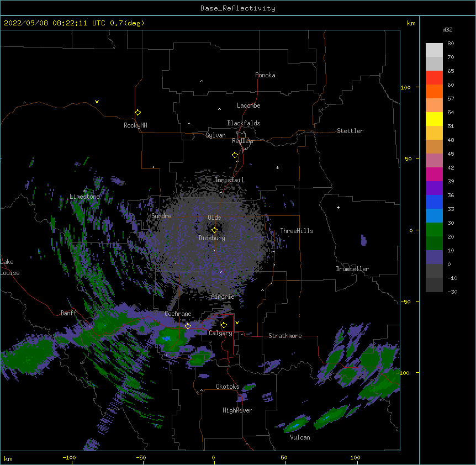Click the Ponoka city label
The image size is (476, 465).
click(265, 75)
